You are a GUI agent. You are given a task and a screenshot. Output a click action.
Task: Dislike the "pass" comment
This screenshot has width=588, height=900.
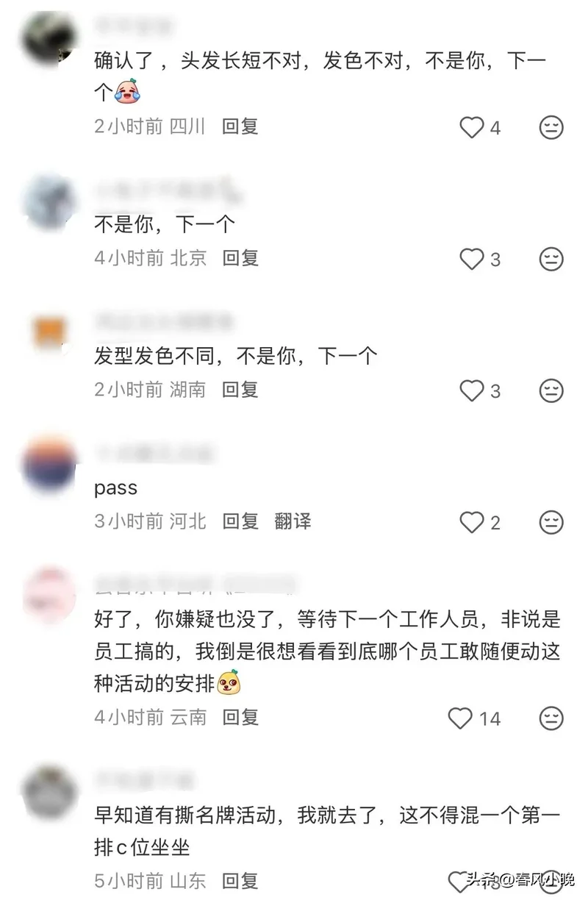coord(551,522)
